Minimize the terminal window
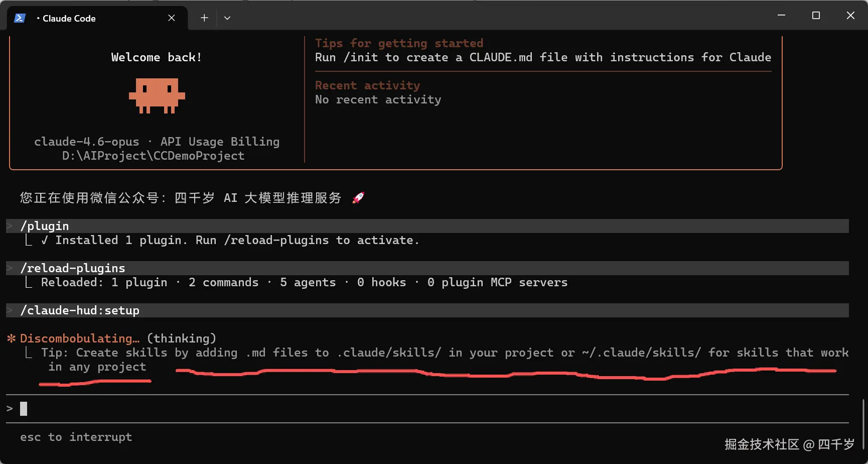Image resolution: width=868 pixels, height=464 pixels. [x=781, y=16]
